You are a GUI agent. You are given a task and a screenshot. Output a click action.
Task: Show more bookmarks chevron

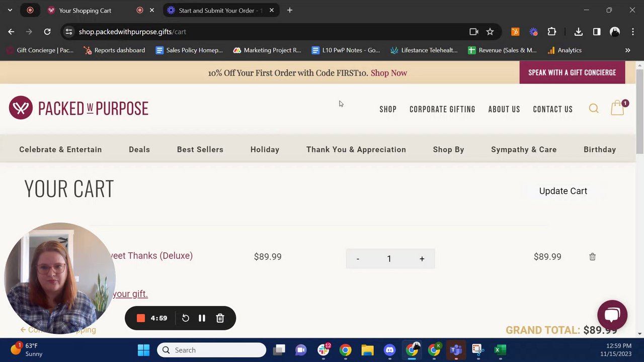[x=627, y=50]
